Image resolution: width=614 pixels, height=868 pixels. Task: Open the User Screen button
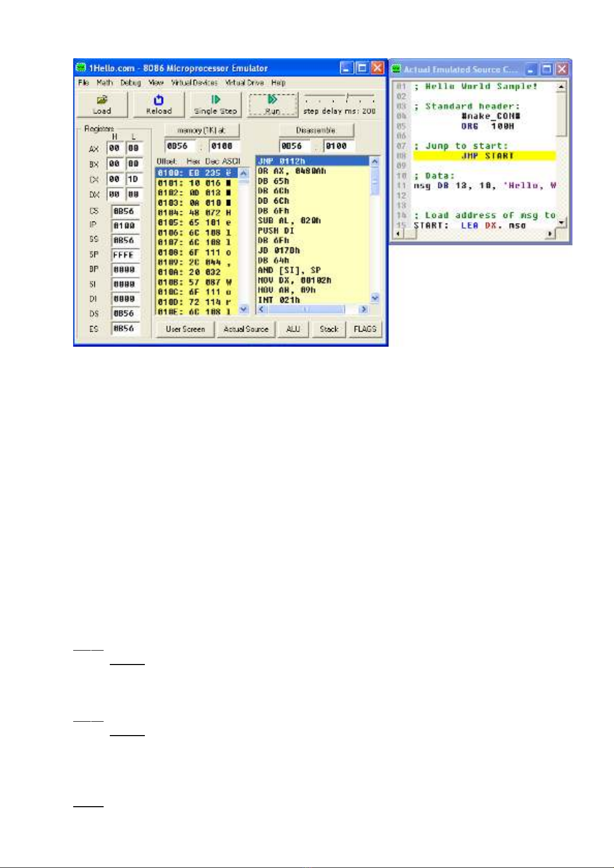tap(185, 329)
